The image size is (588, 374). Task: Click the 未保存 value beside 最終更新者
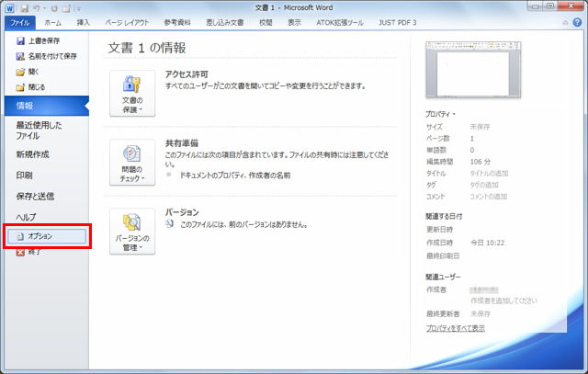point(481,313)
